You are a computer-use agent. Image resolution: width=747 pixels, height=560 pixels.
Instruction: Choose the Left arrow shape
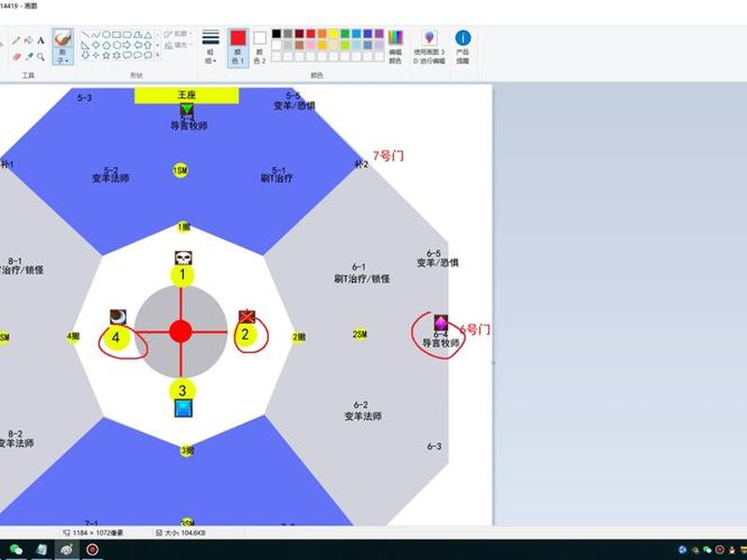point(137,45)
